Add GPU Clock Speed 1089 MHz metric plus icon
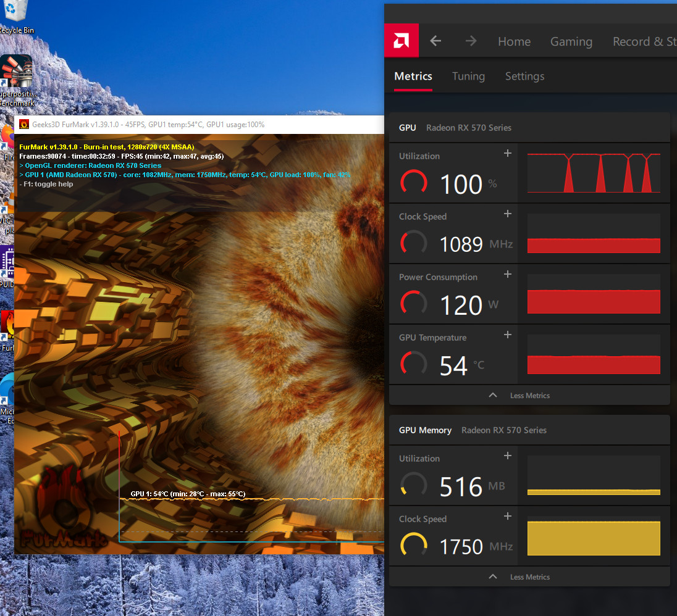Image resolution: width=677 pixels, height=616 pixels. pos(508,214)
